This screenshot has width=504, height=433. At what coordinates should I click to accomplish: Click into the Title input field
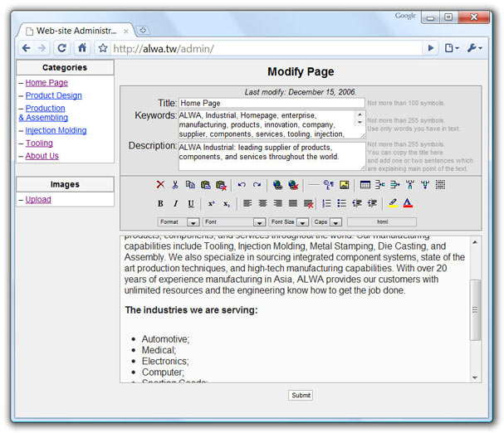pos(272,103)
